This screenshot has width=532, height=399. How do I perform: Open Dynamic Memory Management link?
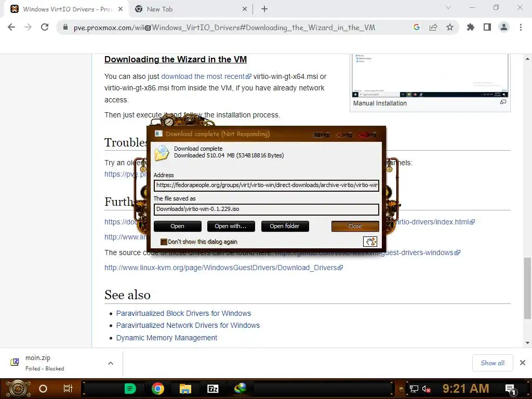point(167,338)
